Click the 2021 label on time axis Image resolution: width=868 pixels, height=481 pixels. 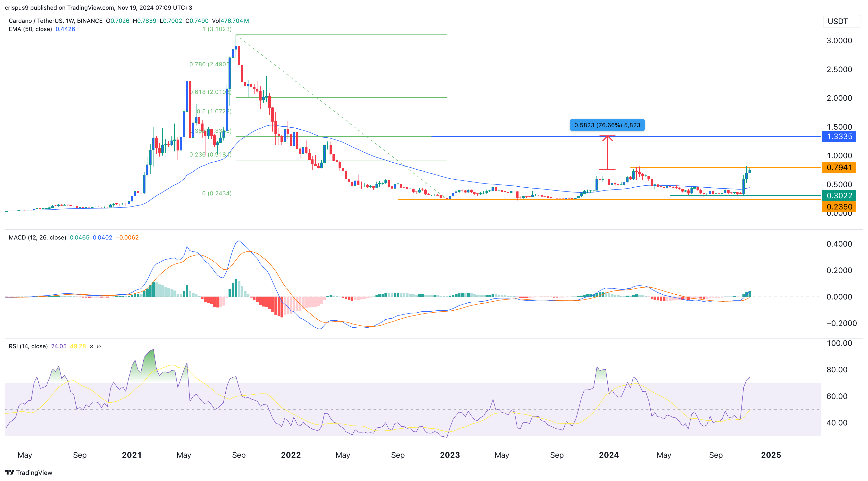click(132, 455)
